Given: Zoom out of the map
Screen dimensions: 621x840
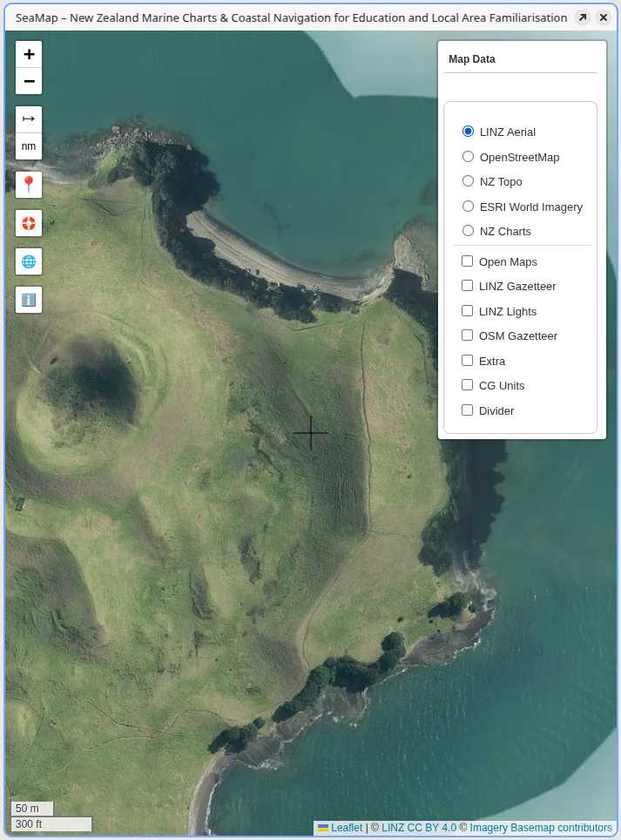Looking at the screenshot, I should [x=29, y=81].
